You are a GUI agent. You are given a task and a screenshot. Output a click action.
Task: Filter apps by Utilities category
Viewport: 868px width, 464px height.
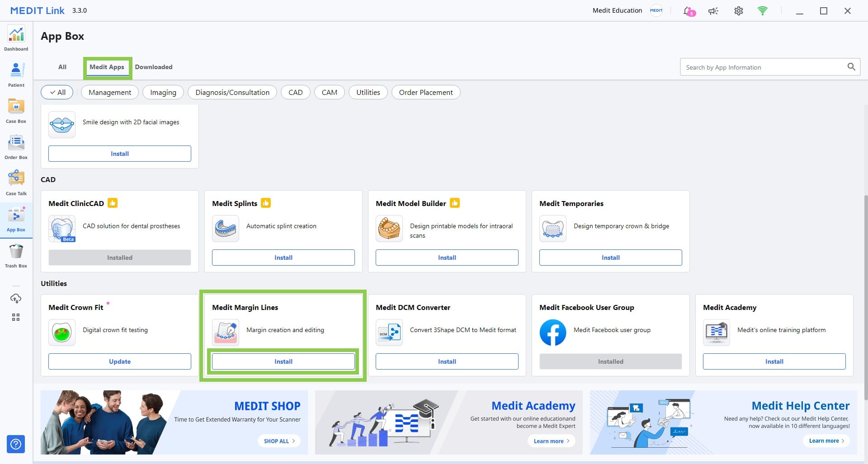[368, 92]
